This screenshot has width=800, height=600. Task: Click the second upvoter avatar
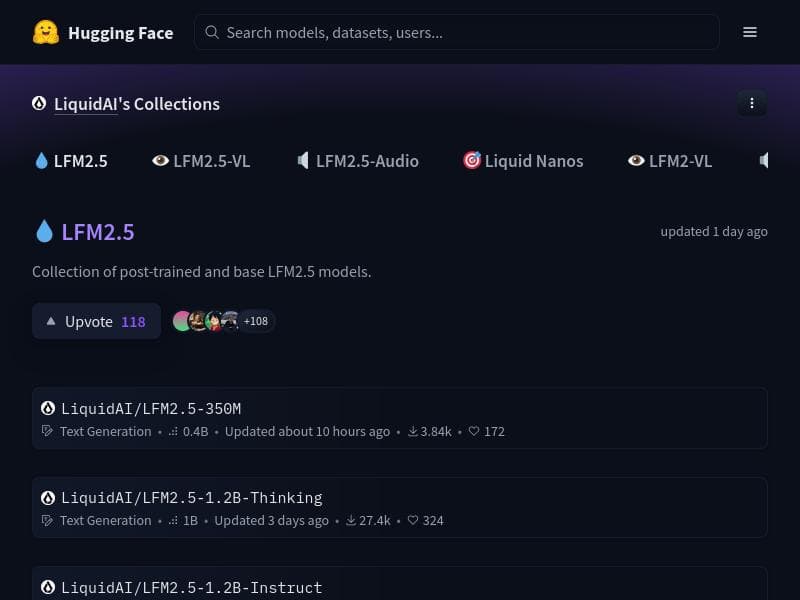pos(197,321)
